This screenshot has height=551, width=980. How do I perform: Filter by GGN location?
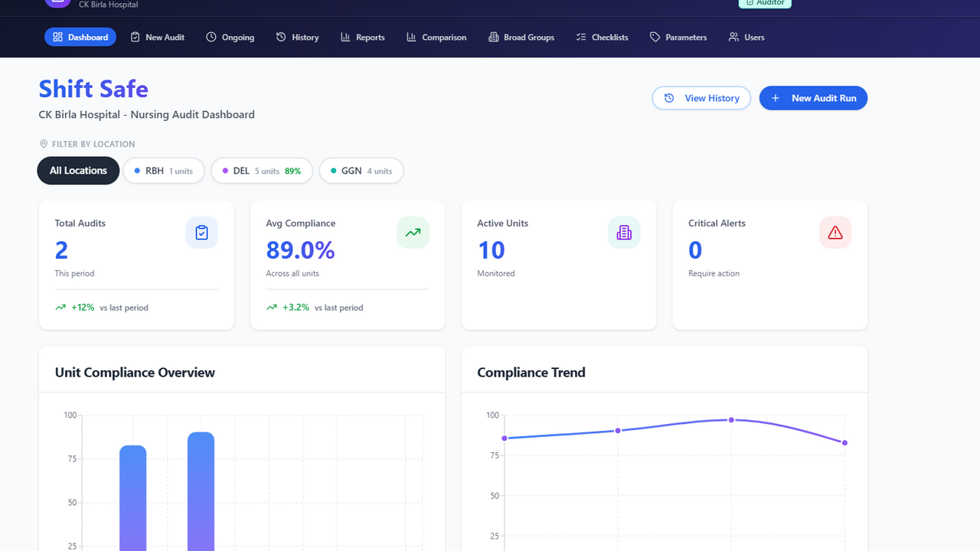[x=361, y=171]
